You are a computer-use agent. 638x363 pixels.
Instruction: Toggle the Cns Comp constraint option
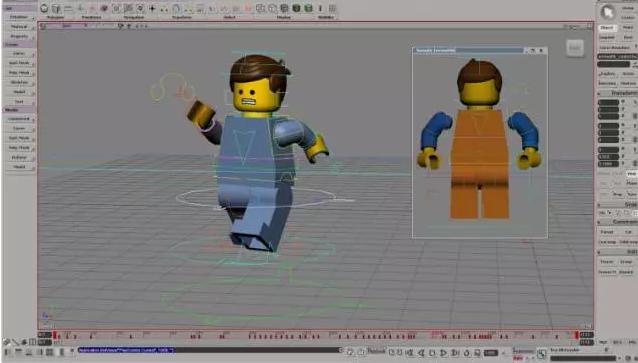607,242
